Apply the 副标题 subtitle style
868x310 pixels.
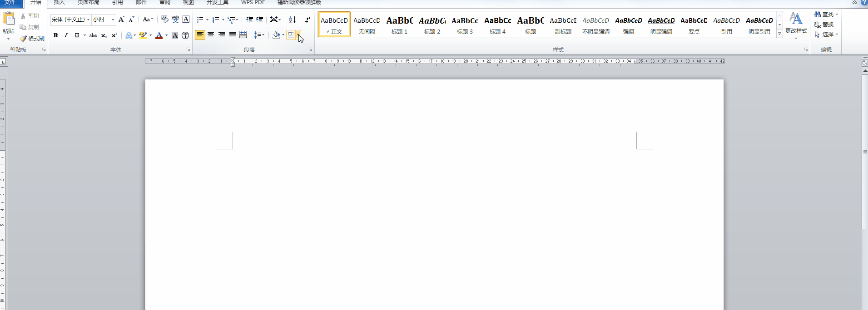563,25
